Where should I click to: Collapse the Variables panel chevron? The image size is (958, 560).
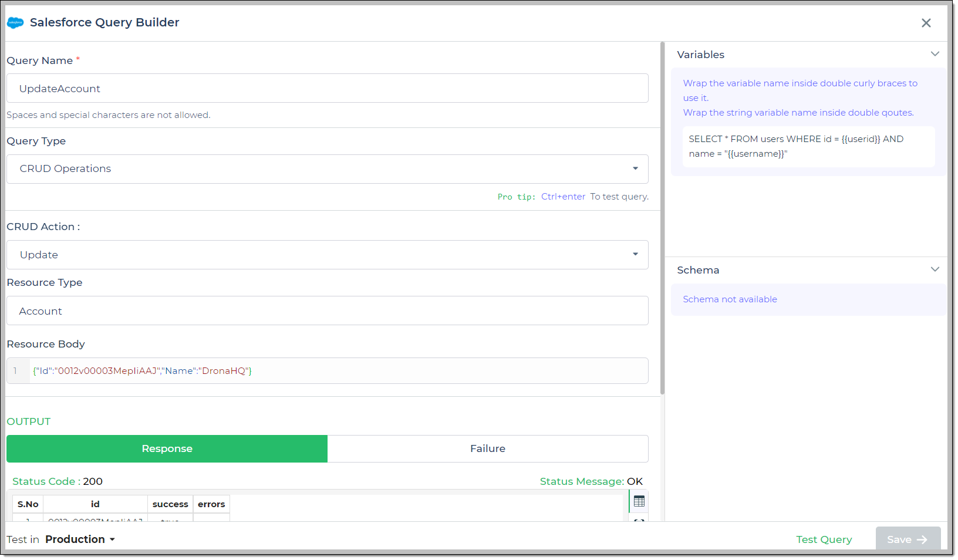tap(935, 54)
